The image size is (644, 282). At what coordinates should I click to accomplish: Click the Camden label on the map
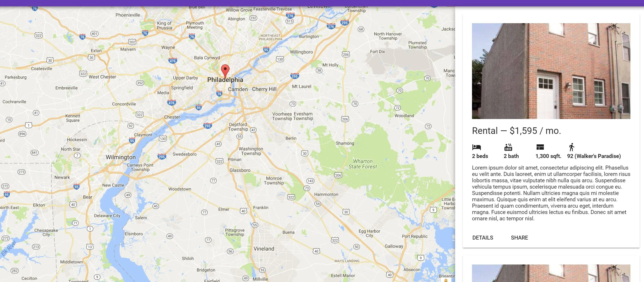[238, 89]
